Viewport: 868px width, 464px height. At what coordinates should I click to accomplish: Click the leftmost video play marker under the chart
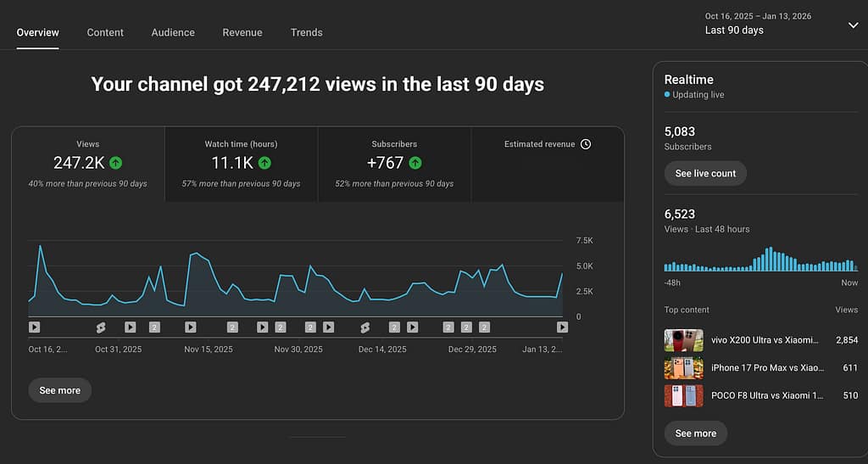click(34, 327)
